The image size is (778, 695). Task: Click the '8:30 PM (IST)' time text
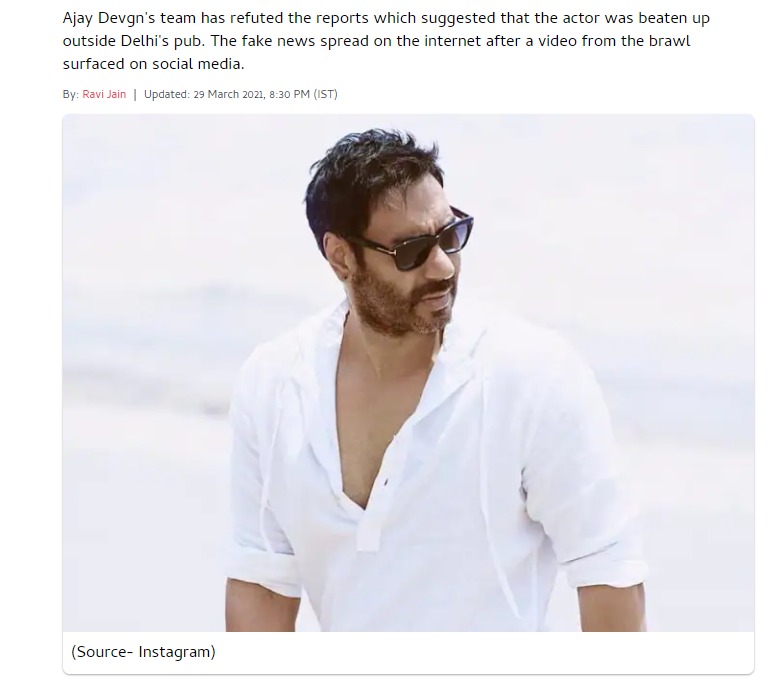(x=303, y=94)
